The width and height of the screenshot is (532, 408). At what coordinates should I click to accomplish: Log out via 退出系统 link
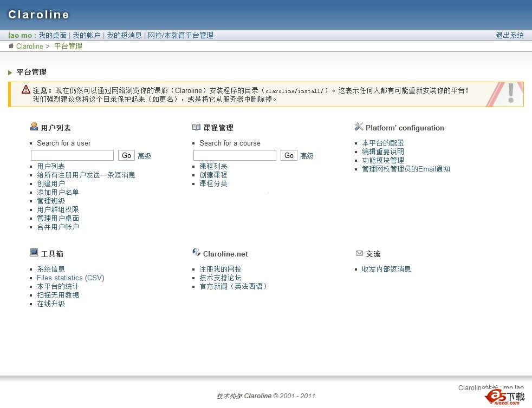pos(510,35)
